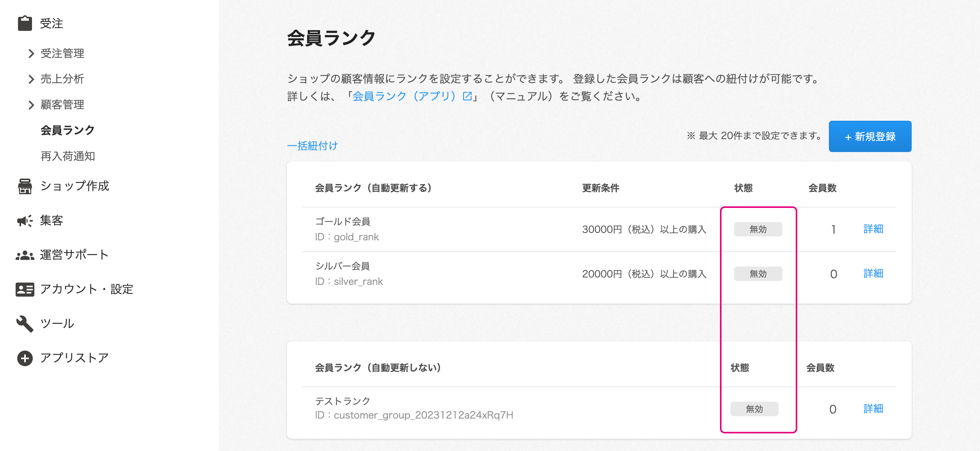The width and height of the screenshot is (980, 451).
Task: Toggle the 無効 status for テストランク
Action: coord(754,409)
